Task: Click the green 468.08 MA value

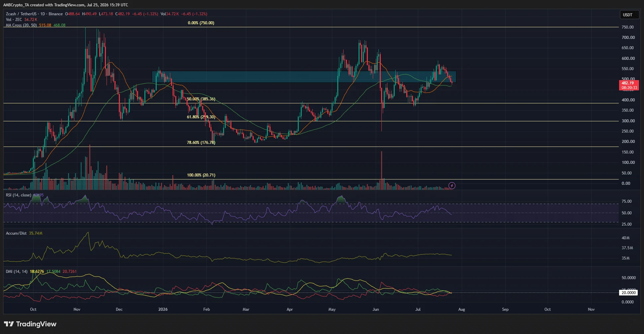Action: [x=59, y=25]
